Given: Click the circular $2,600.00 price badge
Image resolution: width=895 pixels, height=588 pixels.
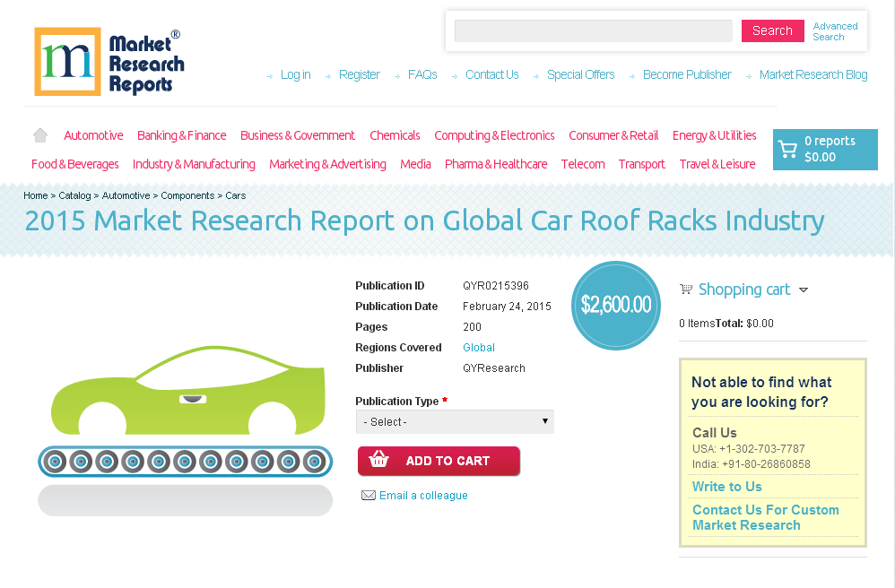Looking at the screenshot, I should (616, 306).
